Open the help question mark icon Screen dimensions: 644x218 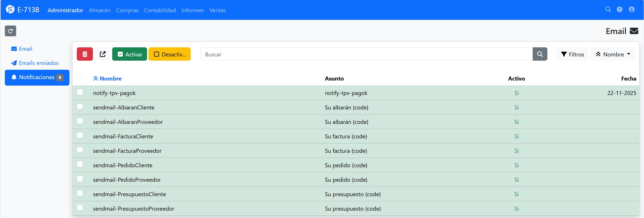point(620,9)
